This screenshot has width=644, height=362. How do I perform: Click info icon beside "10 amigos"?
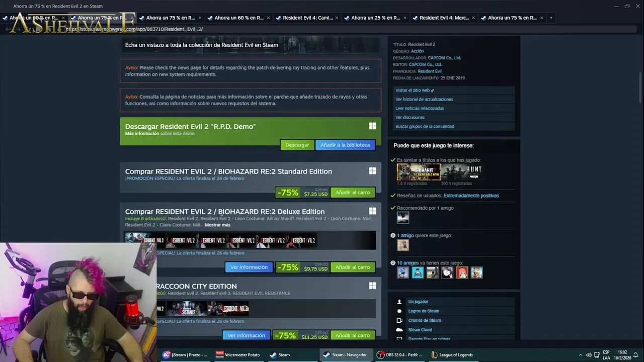point(393,263)
